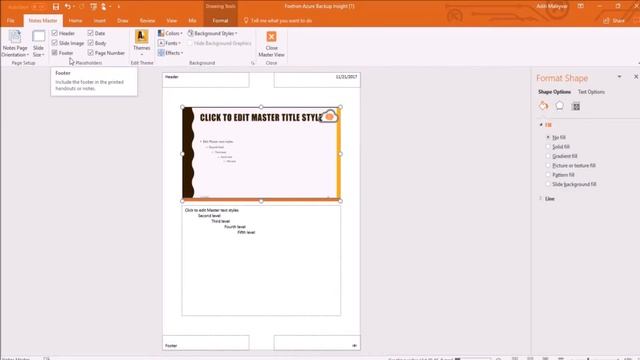Open Background Styles dropdown
Image resolution: width=640 pixels, height=360 pixels.
(x=212, y=33)
